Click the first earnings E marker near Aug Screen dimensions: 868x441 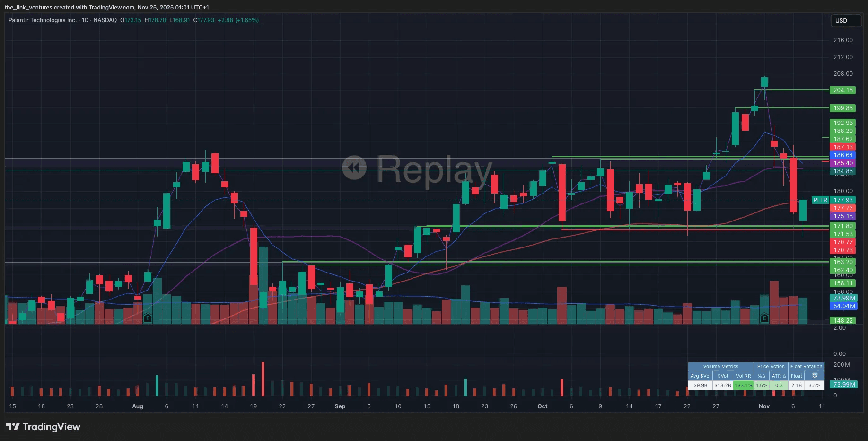tap(148, 318)
